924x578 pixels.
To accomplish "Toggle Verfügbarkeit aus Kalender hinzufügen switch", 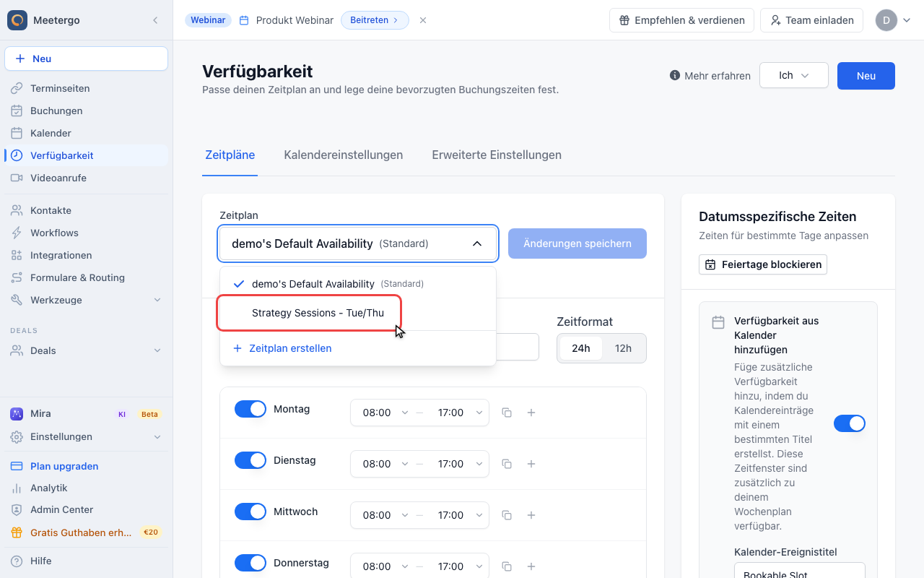I will tap(850, 423).
